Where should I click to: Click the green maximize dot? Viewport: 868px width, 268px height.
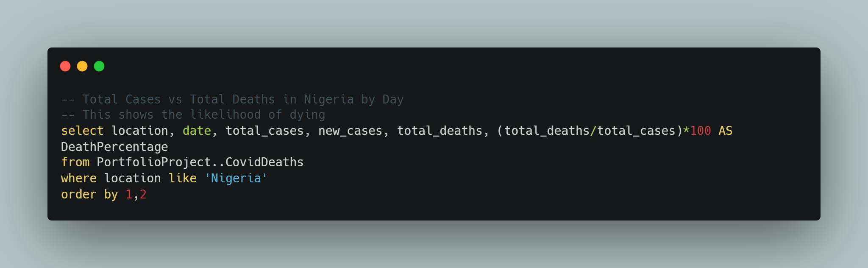pos(99,66)
